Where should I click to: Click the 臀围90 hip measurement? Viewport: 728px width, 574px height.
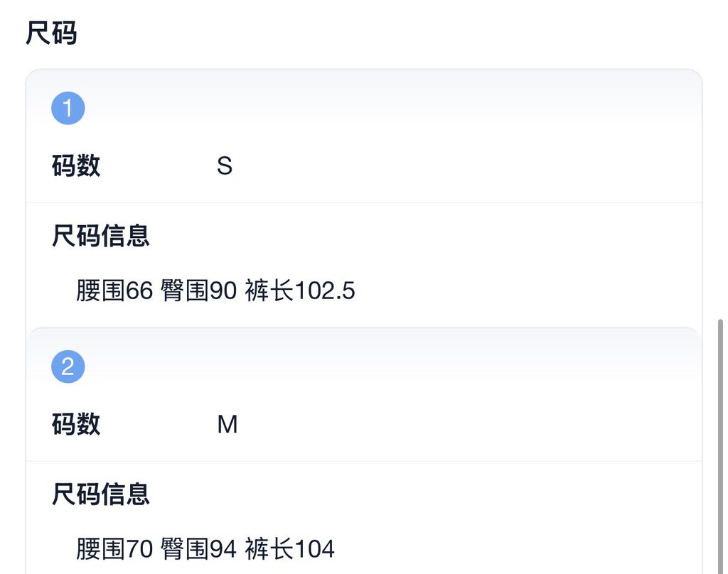[198, 291]
